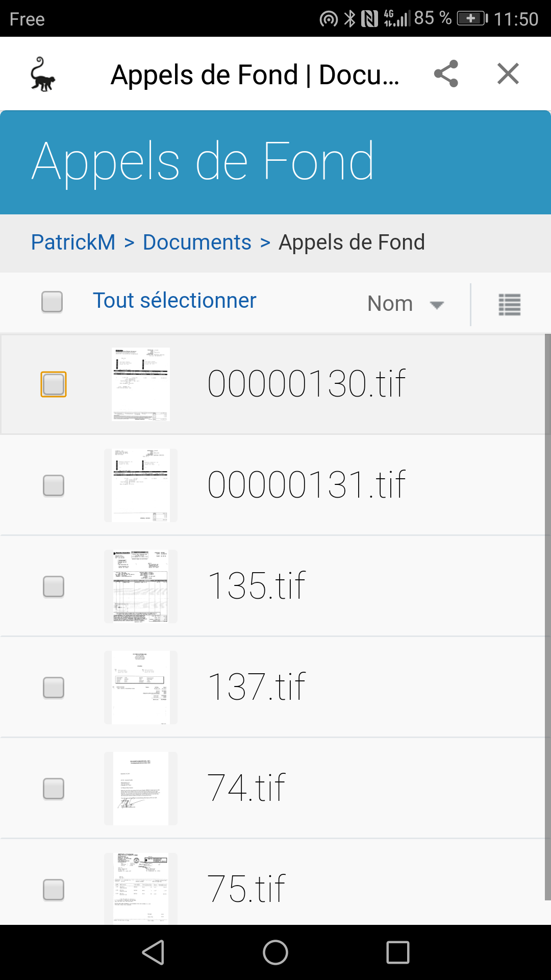Open file name 00000130.tif
The height and width of the screenshot is (980, 551).
pyautogui.click(x=307, y=383)
